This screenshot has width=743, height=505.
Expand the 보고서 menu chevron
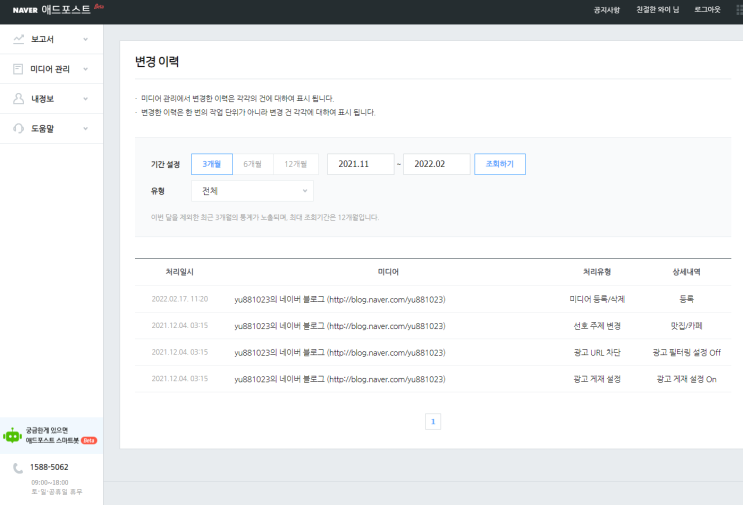point(86,39)
